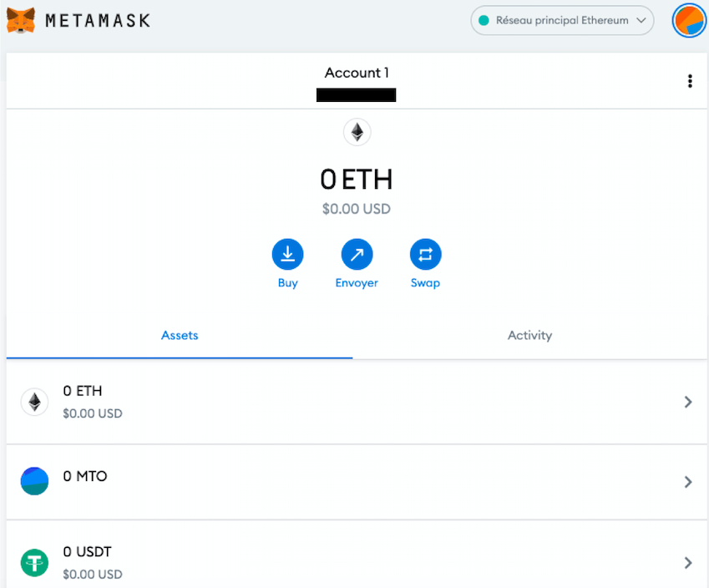Screen dimensions: 709x588
Task: Switch to the Assets tab
Action: click(x=180, y=335)
